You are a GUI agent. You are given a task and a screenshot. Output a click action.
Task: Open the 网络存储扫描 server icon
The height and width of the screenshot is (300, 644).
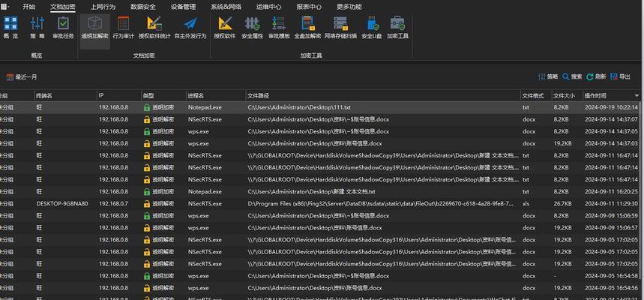tap(340, 23)
